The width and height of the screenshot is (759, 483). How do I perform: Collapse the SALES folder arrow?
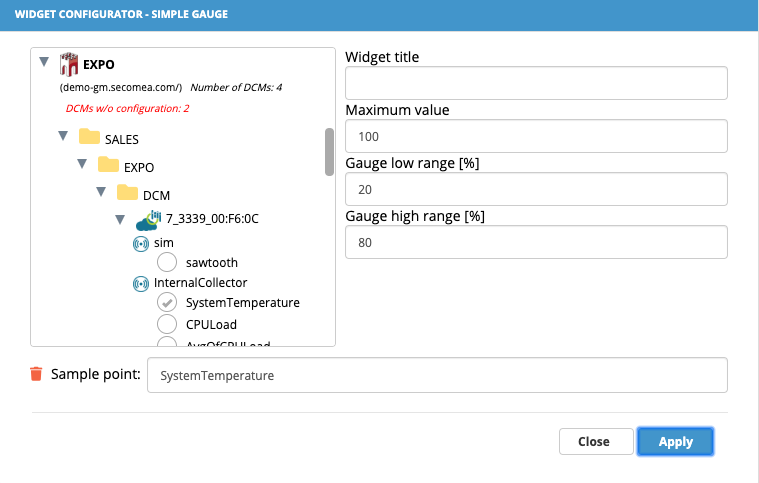(63, 136)
